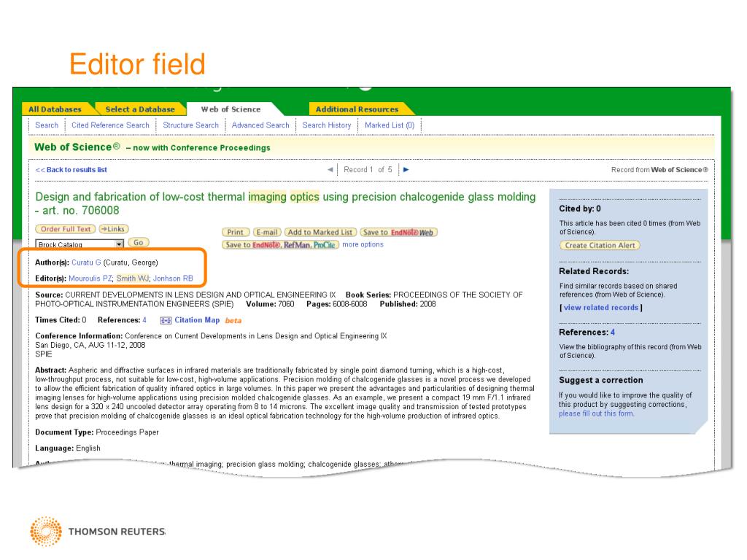Click the Citation Map icon

point(166,321)
